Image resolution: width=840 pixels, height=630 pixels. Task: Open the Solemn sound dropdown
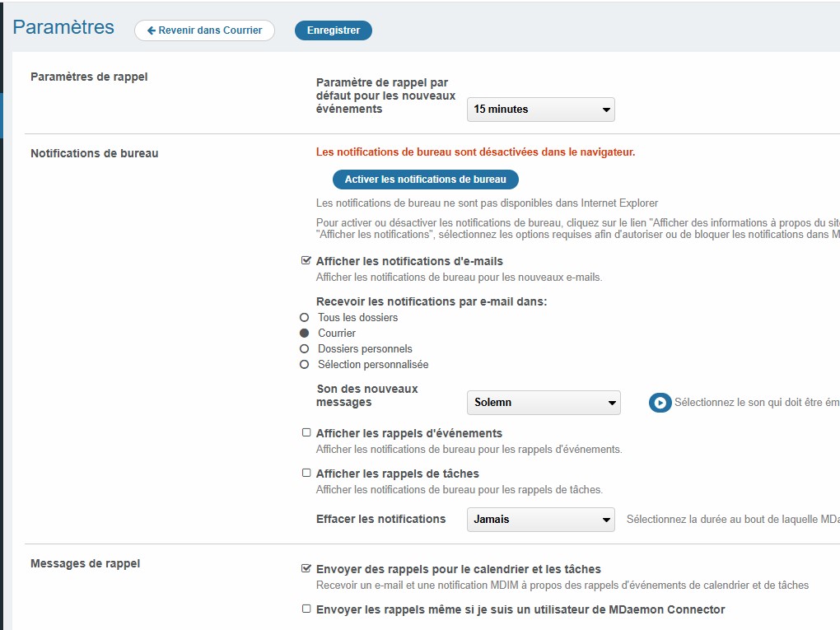(543, 403)
